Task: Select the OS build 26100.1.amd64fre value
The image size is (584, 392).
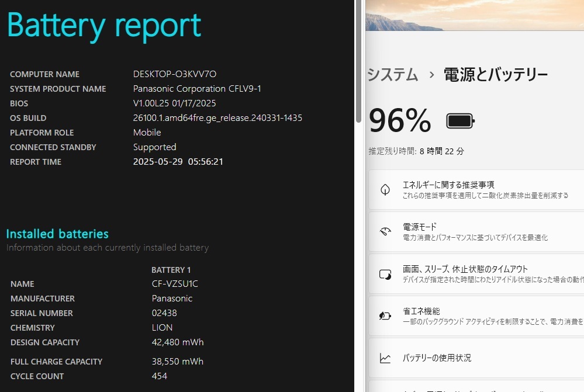Action: coord(217,118)
